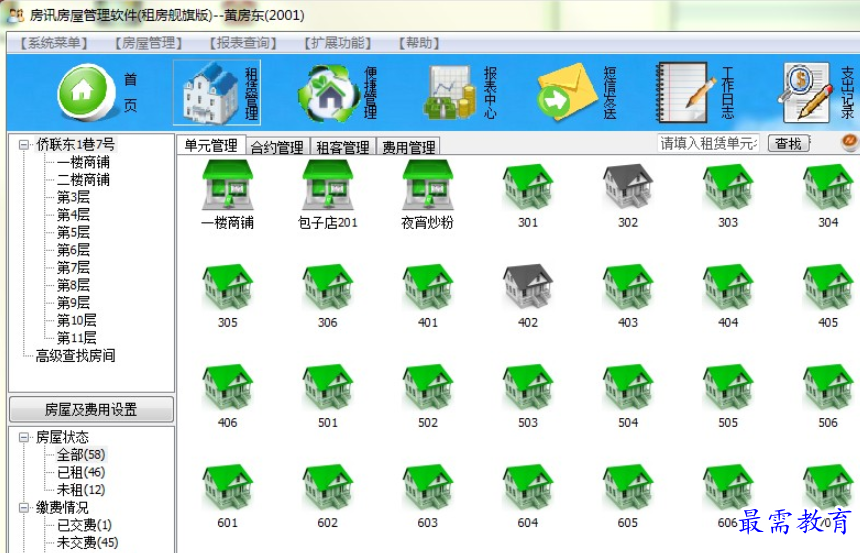Select house unit 503
The width and height of the screenshot is (860, 553).
528,387
